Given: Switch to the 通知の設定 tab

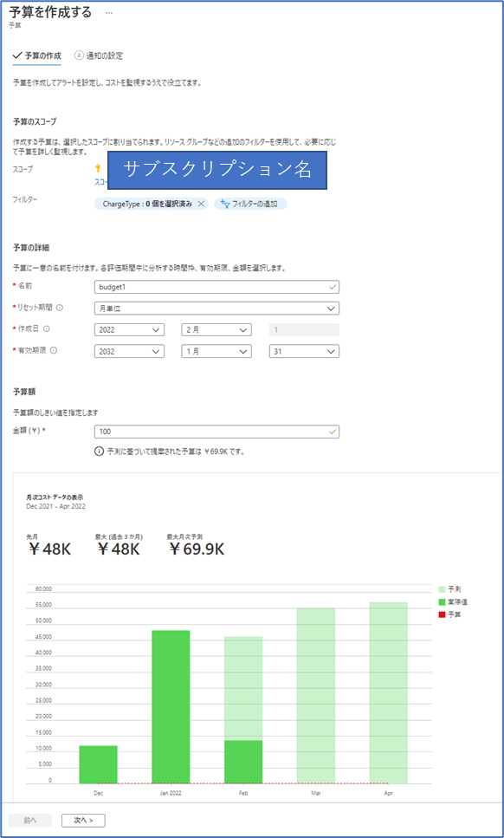Looking at the screenshot, I should tap(100, 55).
